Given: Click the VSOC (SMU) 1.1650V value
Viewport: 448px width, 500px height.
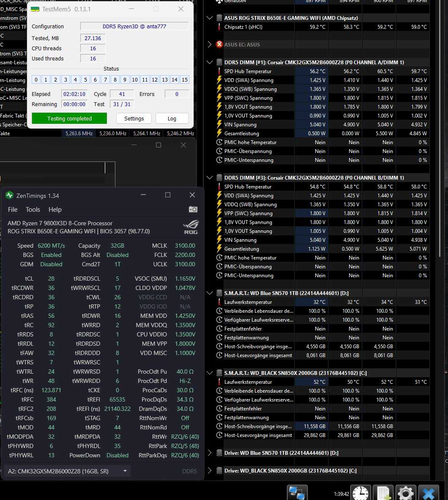Looking at the screenshot, I should (185, 279).
